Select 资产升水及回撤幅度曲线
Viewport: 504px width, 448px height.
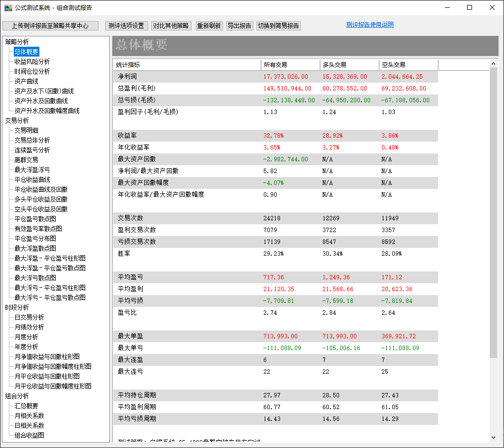click(47, 111)
